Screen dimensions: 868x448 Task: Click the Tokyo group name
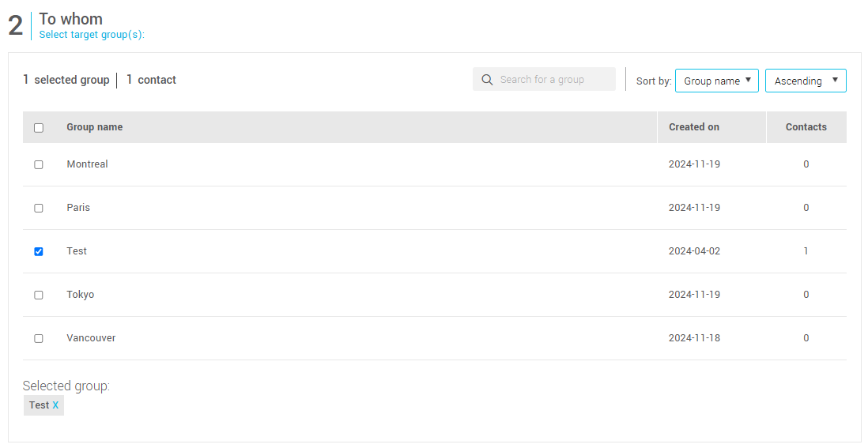point(81,295)
